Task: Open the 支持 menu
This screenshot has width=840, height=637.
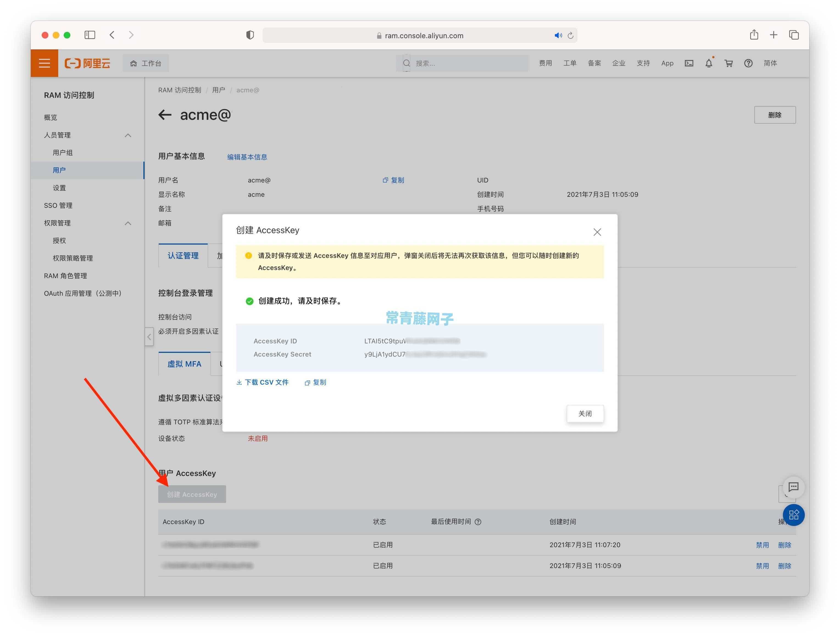Action: click(643, 63)
